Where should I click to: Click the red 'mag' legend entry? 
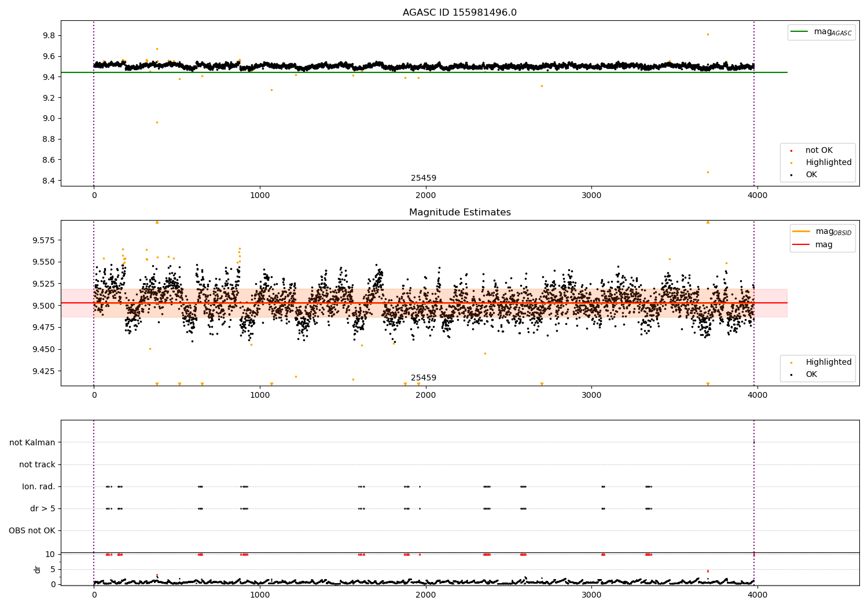[x=812, y=245]
